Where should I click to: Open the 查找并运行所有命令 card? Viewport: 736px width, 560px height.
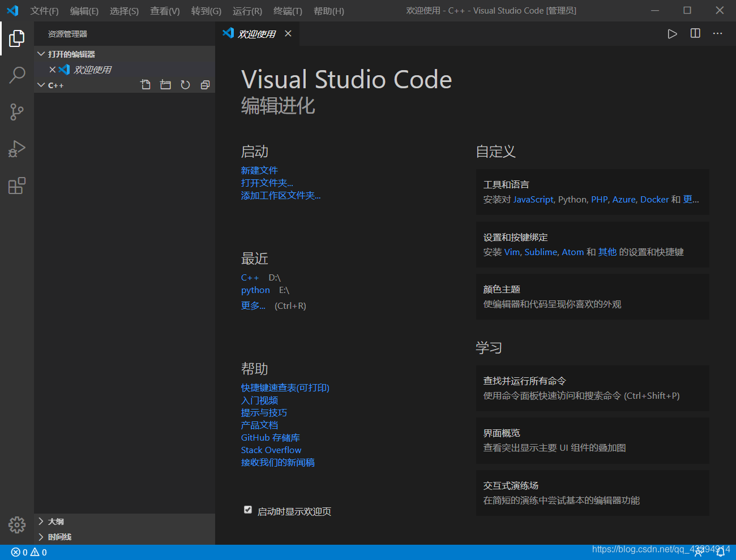click(593, 389)
